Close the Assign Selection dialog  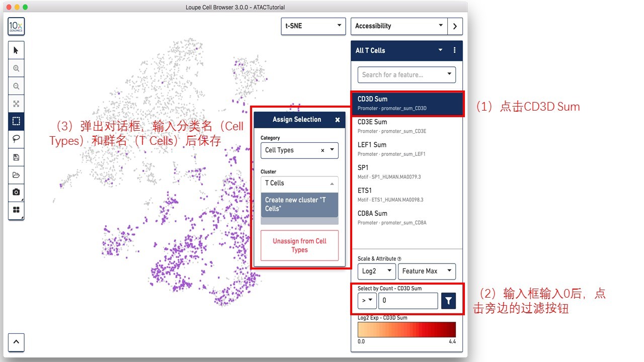(x=338, y=120)
